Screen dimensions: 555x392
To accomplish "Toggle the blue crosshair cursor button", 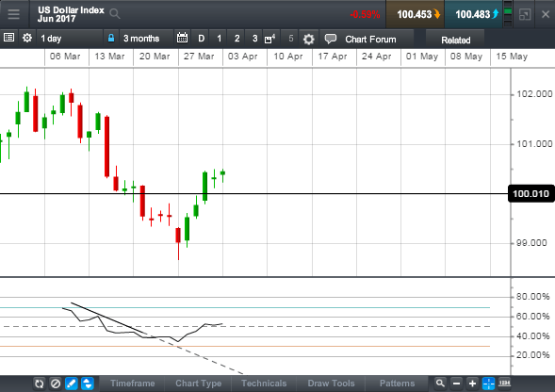I will pyautogui.click(x=488, y=384).
